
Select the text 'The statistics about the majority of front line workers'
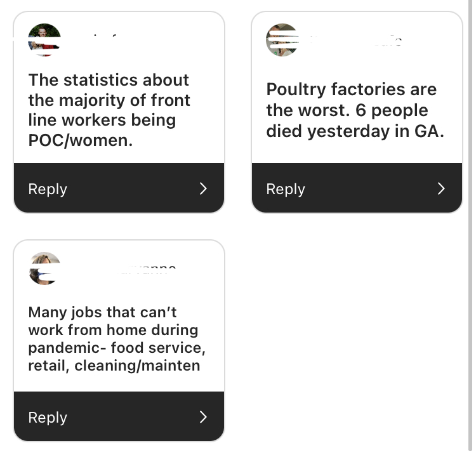click(109, 100)
